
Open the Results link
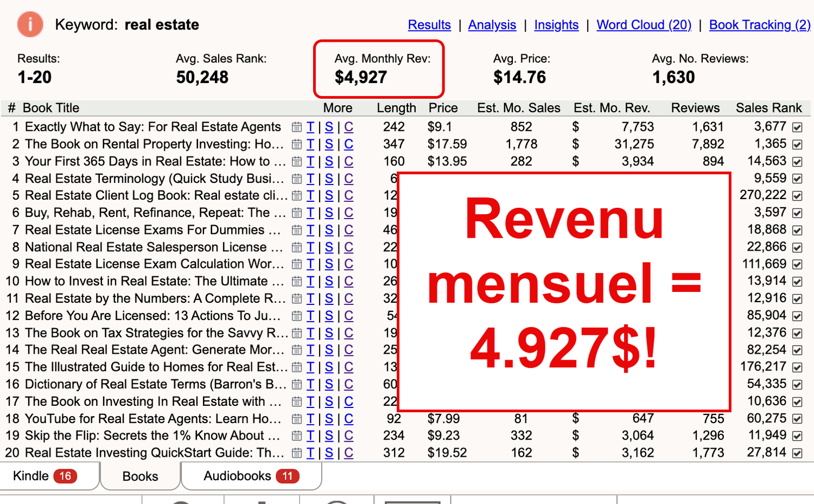[429, 25]
